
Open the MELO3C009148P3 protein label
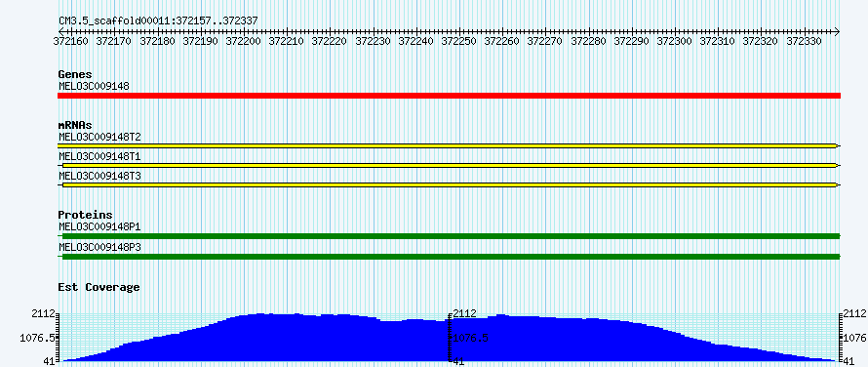point(99,247)
